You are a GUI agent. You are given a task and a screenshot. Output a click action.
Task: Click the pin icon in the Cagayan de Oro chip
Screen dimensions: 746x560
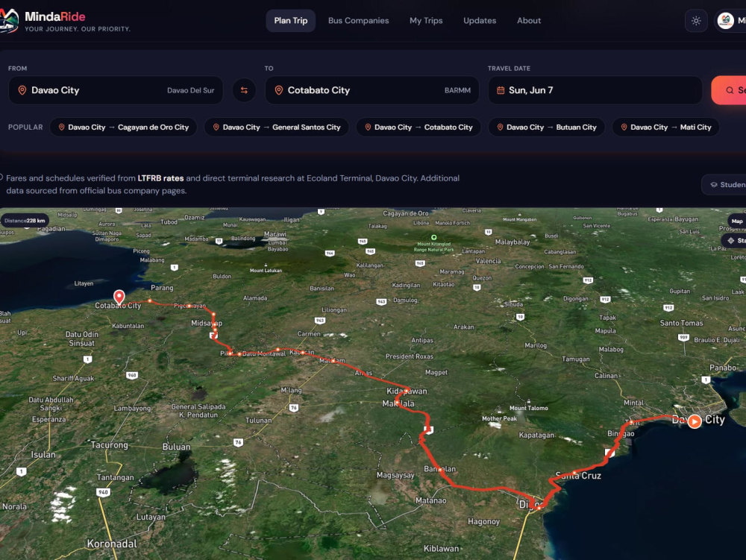(61, 128)
